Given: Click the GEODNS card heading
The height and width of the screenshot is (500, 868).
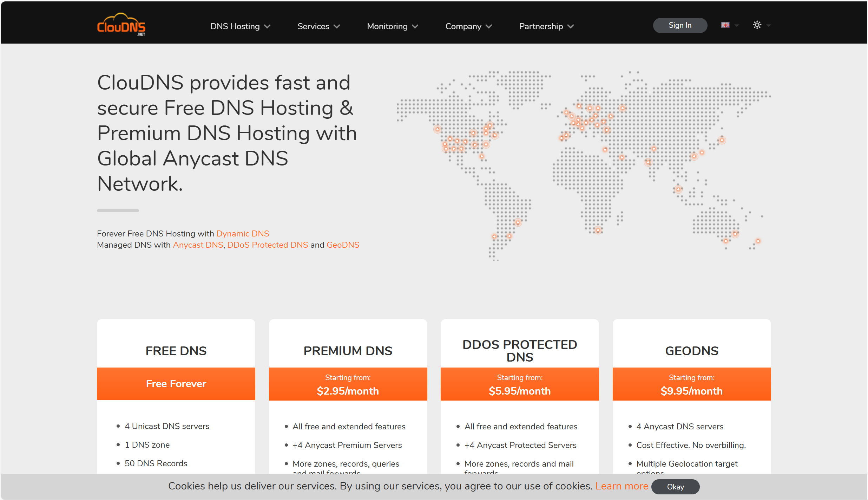Looking at the screenshot, I should pos(692,351).
